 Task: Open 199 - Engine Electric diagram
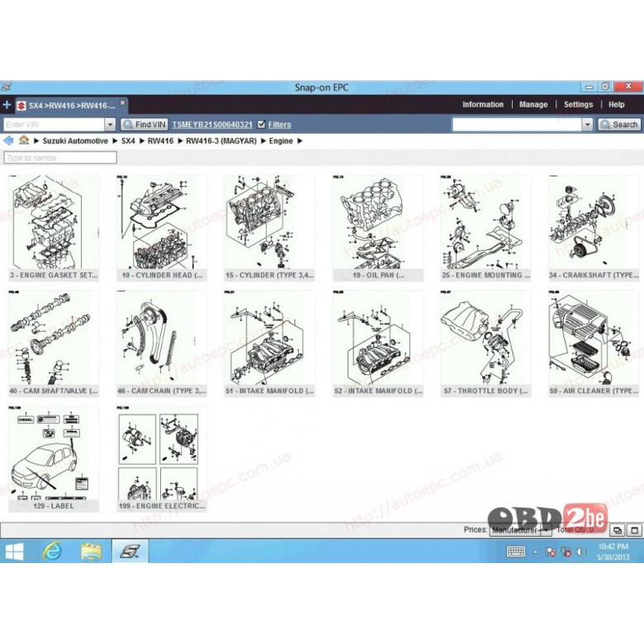pyautogui.click(x=161, y=459)
